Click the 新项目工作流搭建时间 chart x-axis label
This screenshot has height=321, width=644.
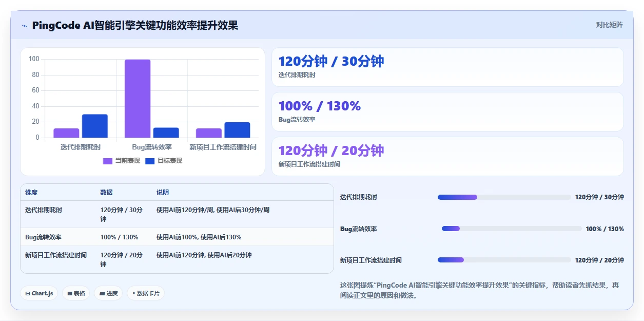click(223, 147)
